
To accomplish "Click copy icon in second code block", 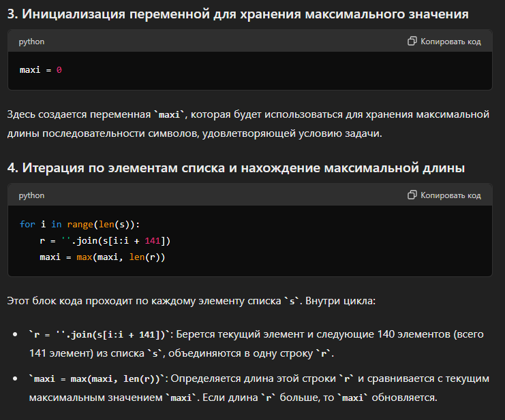I will (x=412, y=195).
